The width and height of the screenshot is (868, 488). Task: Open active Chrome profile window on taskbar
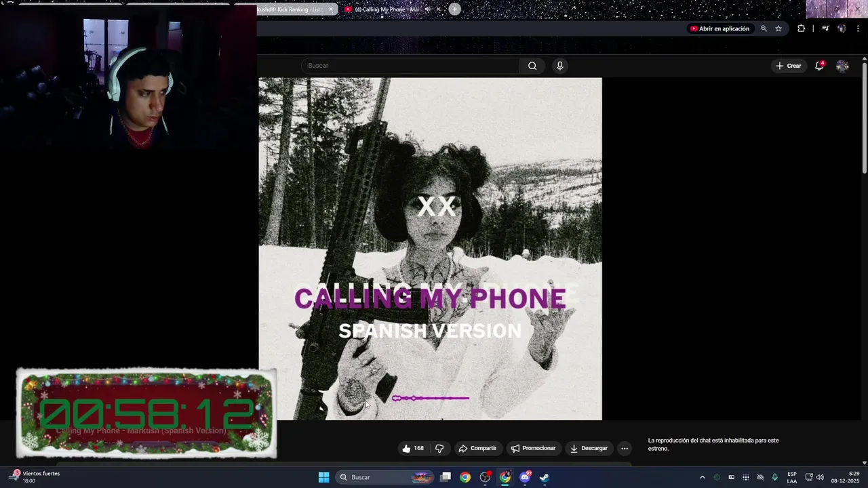(x=505, y=477)
